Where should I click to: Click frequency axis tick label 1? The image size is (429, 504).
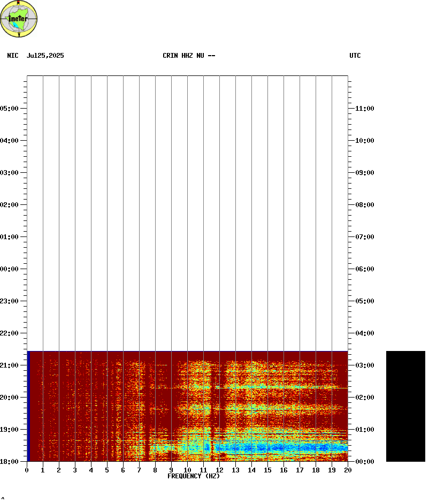(x=43, y=470)
